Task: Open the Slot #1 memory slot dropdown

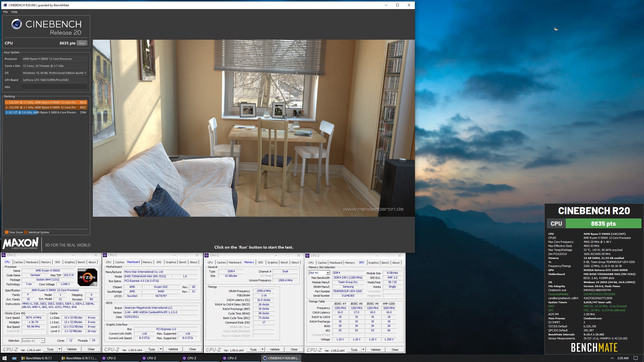Action: (328, 273)
